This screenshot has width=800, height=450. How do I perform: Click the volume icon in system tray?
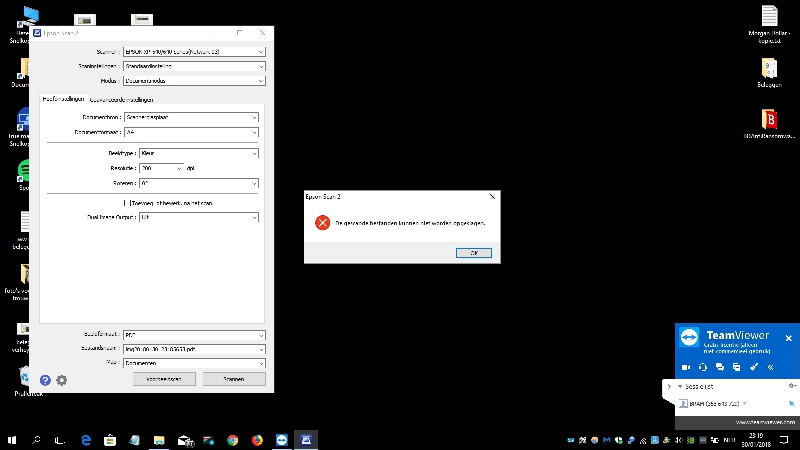click(679, 440)
